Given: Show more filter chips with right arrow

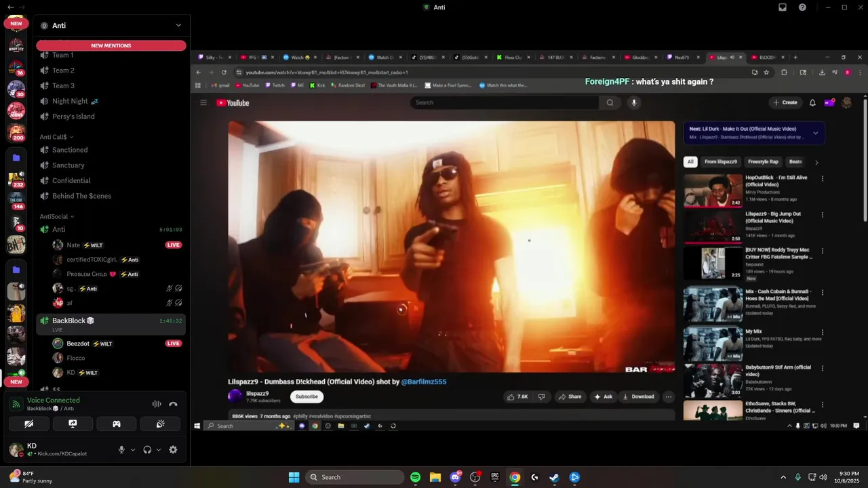Looking at the screenshot, I should click(816, 163).
